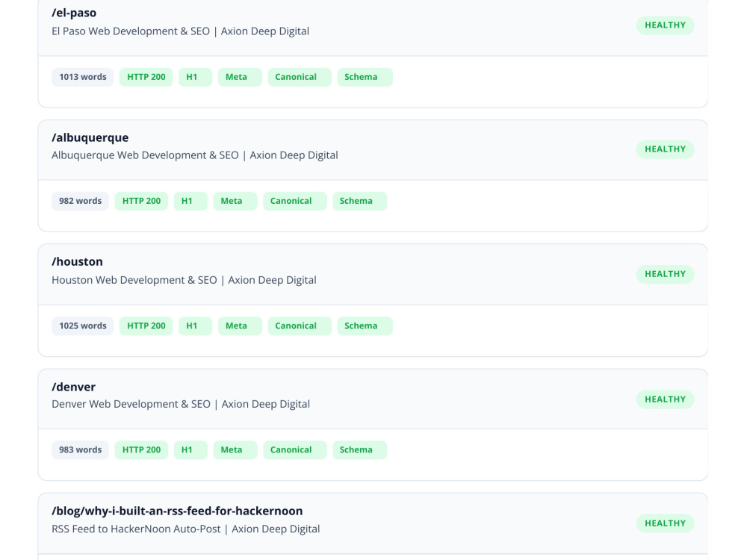Open /blog/why-i-built-an-rss-feed-for-hackernoon entry
The width and height of the screenshot is (747, 560).
(x=177, y=511)
